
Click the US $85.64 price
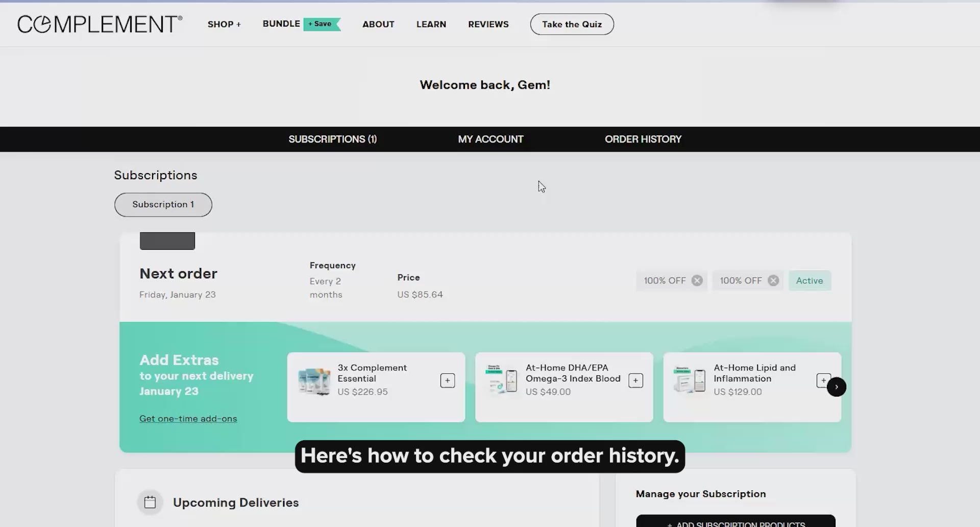420,295
